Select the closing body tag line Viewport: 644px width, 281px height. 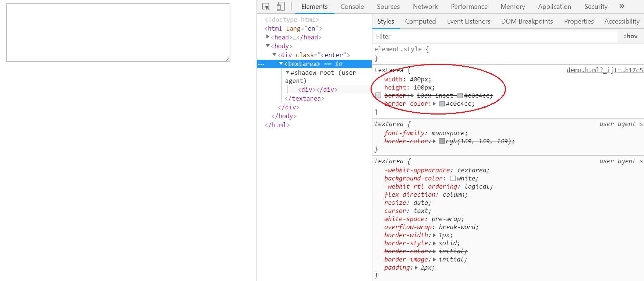284,116
